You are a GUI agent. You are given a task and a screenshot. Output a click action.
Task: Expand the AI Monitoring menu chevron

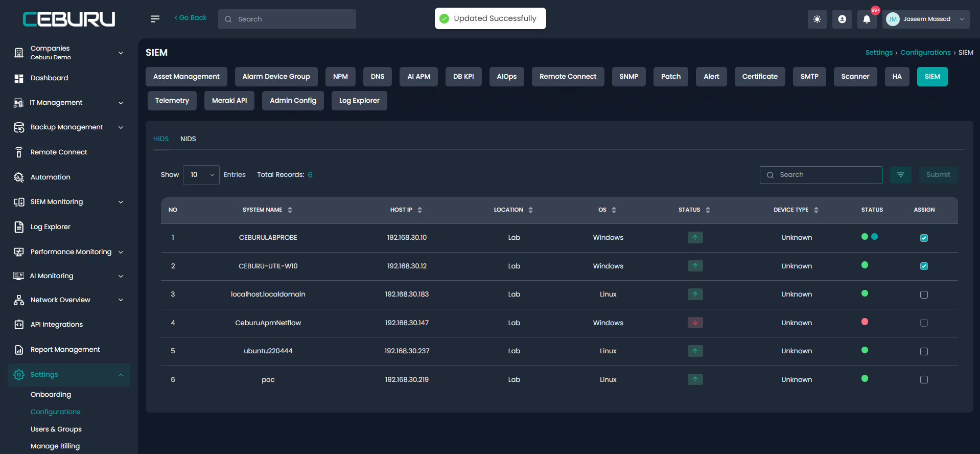coord(121,276)
